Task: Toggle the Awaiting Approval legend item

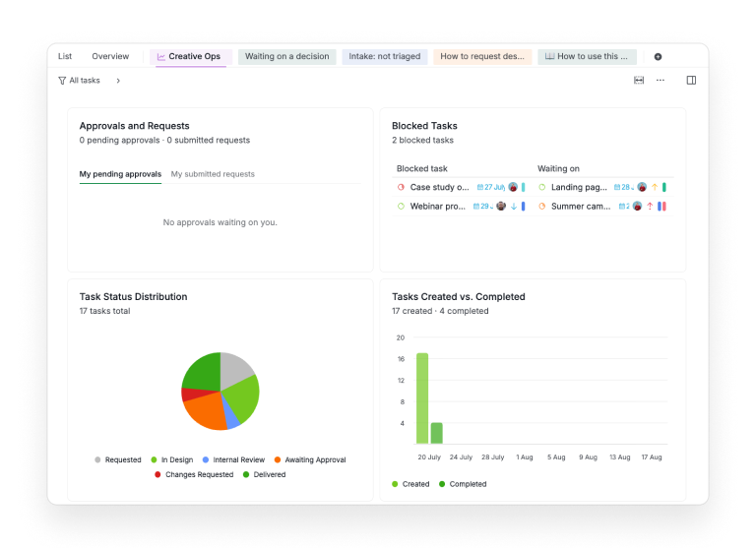Action: [x=309, y=459]
